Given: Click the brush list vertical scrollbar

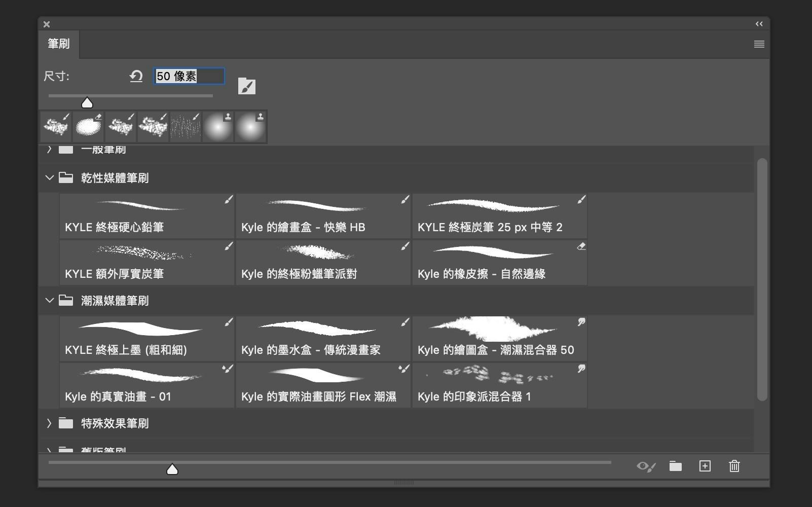Looking at the screenshot, I should click(x=762, y=279).
